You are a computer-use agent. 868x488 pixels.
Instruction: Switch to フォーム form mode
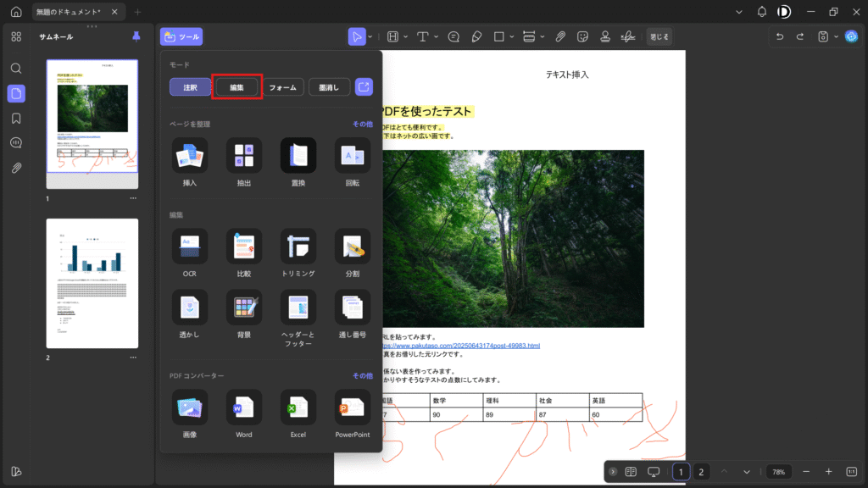pyautogui.click(x=282, y=87)
